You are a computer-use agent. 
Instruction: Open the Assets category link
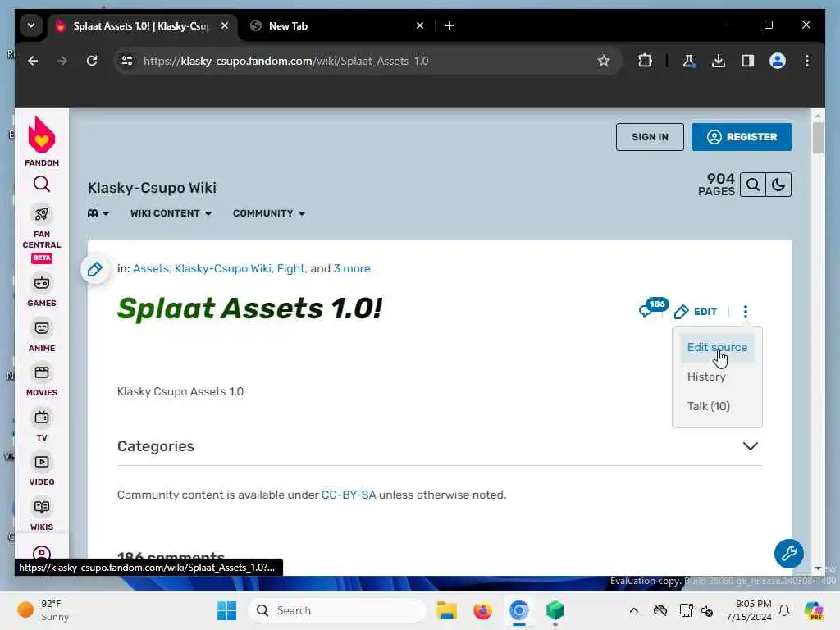(151, 268)
